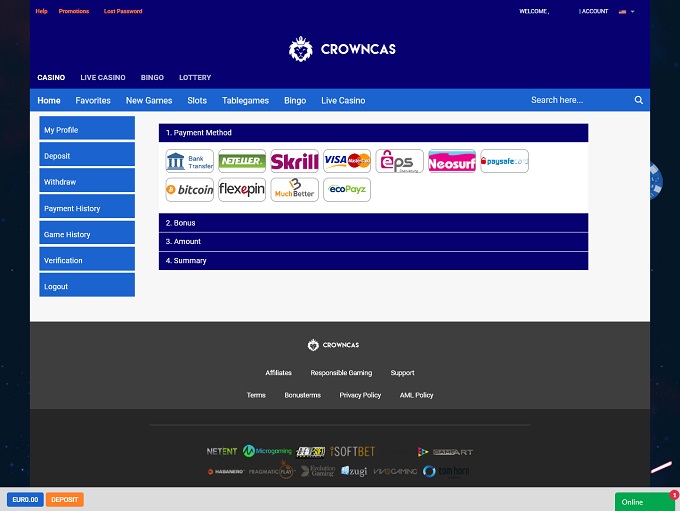Choose Neteller as payment method

242,161
